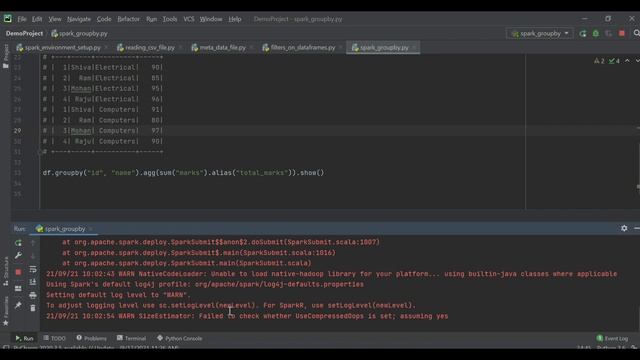Viewport: 640px width, 360px height.
Task: Open the Project tool window sidebar button
Action: pyautogui.click(x=6, y=56)
